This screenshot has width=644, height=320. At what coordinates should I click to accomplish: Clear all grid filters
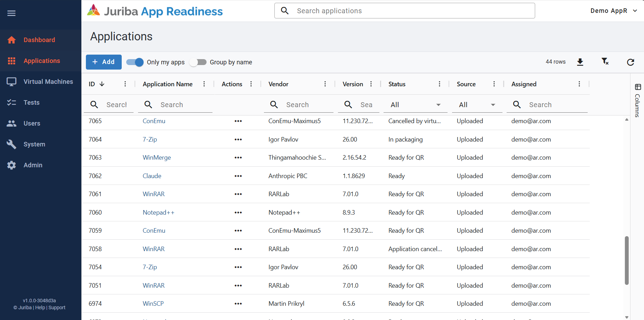point(605,62)
